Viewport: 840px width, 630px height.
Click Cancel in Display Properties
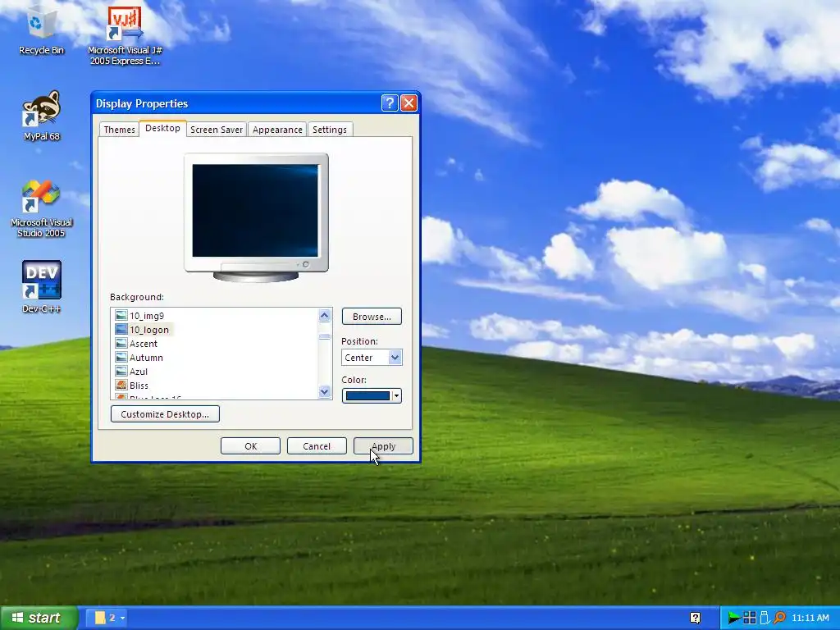tap(317, 446)
